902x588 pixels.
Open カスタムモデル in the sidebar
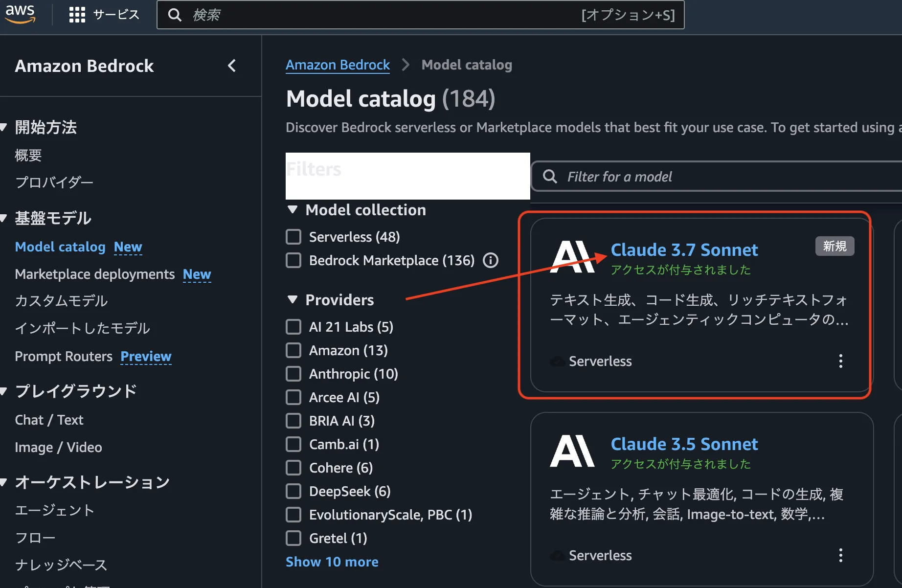click(61, 300)
